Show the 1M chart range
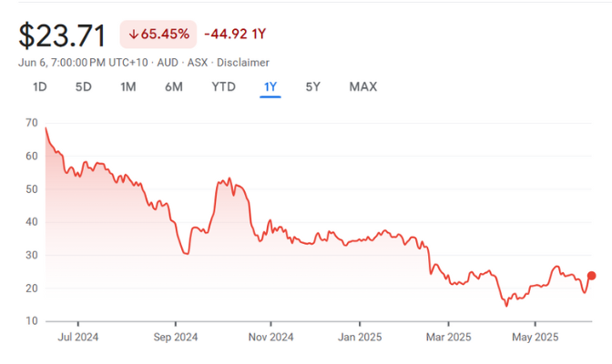This screenshot has height=364, width=612. 128,87
